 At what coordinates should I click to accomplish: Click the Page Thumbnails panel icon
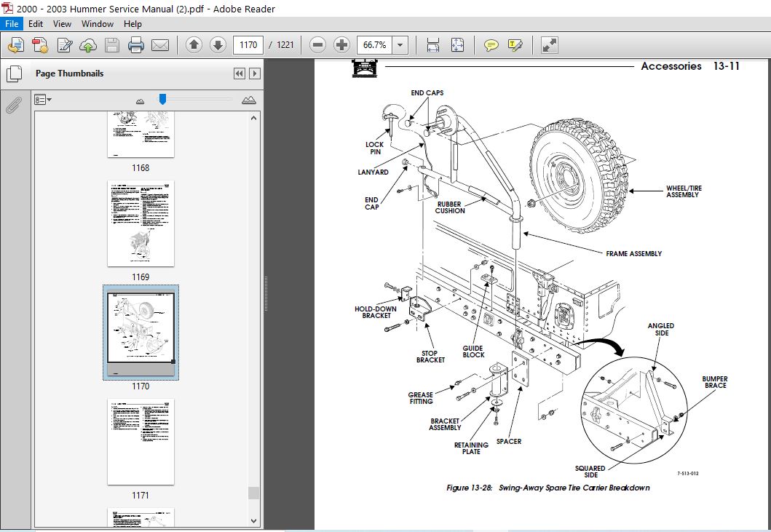14,74
